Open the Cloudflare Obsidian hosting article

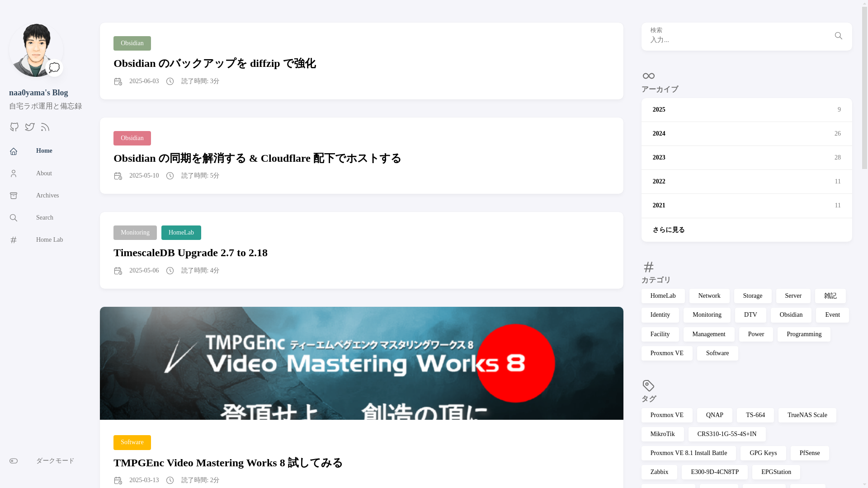pyautogui.click(x=257, y=158)
